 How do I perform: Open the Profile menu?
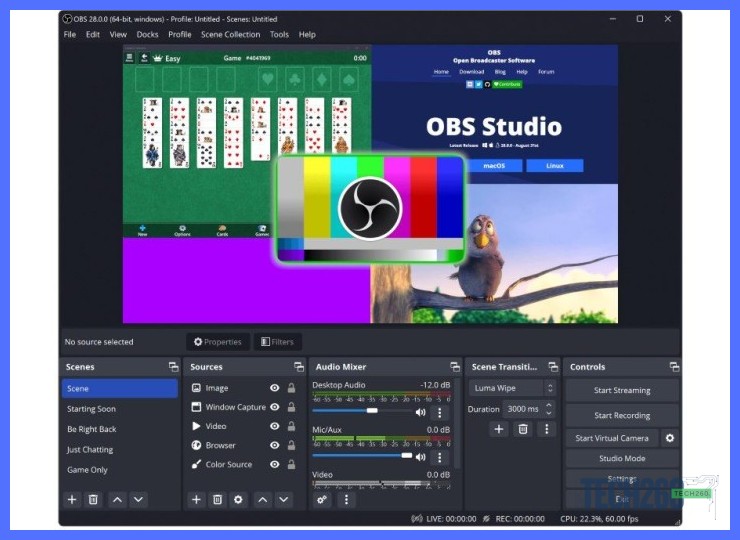coord(180,34)
